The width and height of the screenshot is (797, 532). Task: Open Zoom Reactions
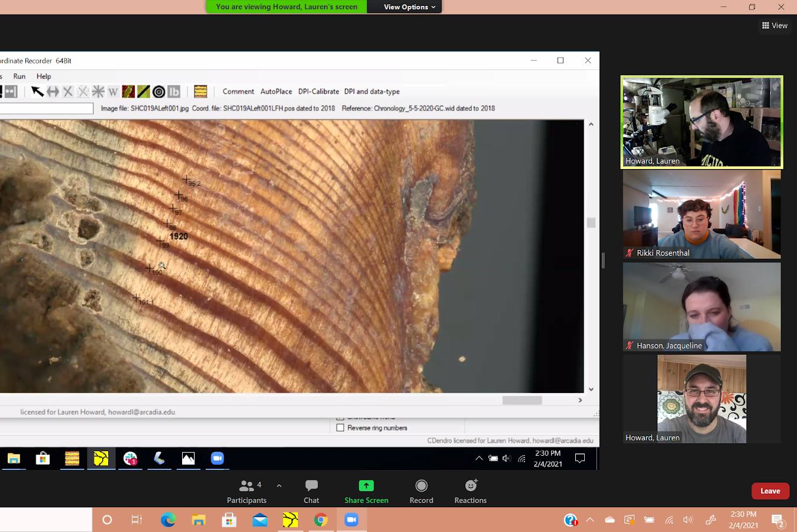471,491
